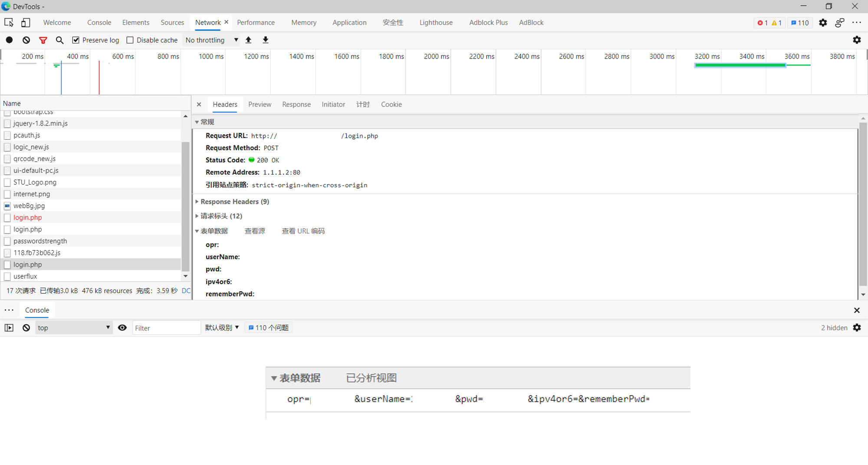Activate the inspect element picker

tap(9, 23)
